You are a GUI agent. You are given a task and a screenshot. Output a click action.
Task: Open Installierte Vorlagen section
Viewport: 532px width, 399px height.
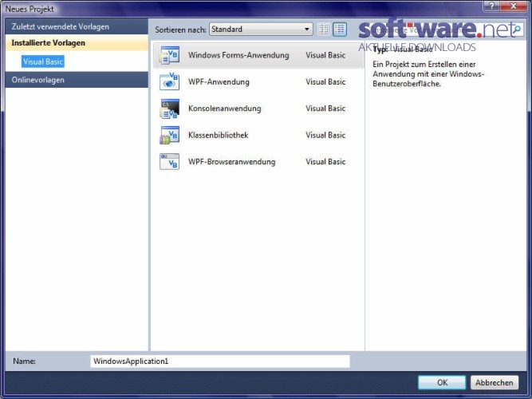77,43
